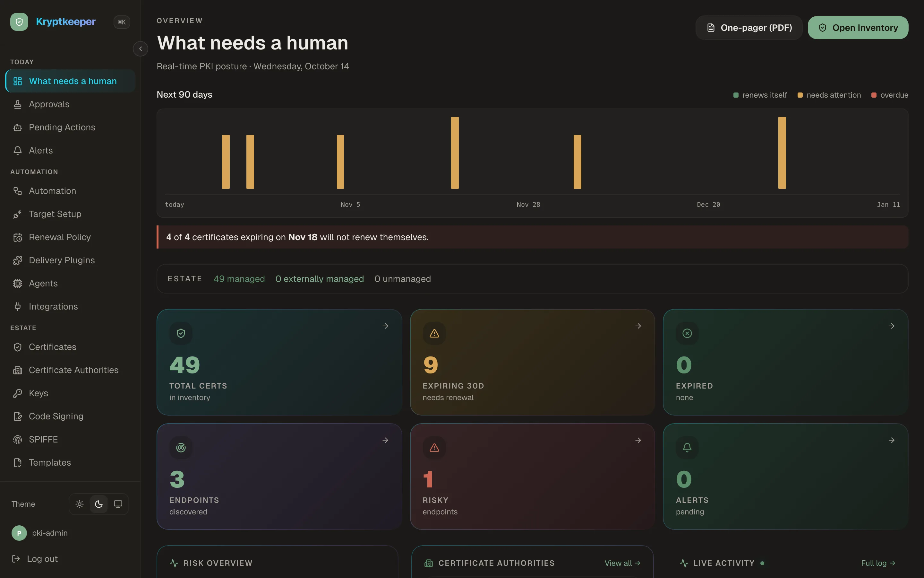Open the Automation section link

point(70,191)
